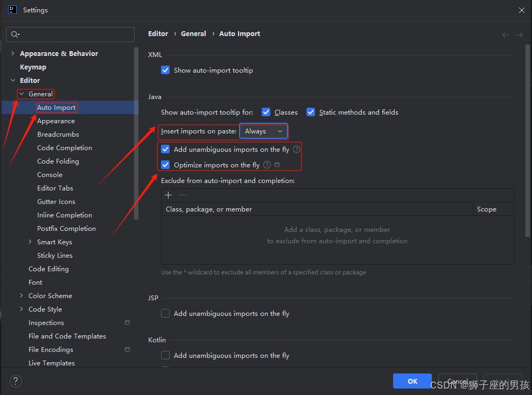
Task: Open File and Code Templates
Action: pos(67,336)
